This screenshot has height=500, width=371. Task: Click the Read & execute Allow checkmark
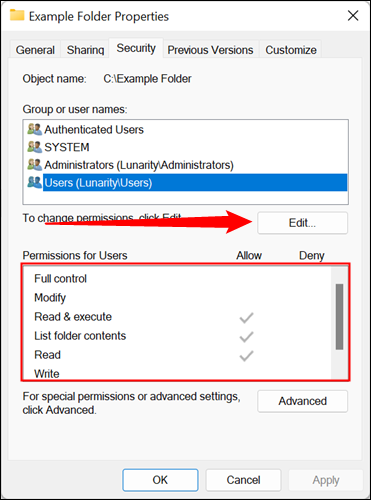point(246,318)
